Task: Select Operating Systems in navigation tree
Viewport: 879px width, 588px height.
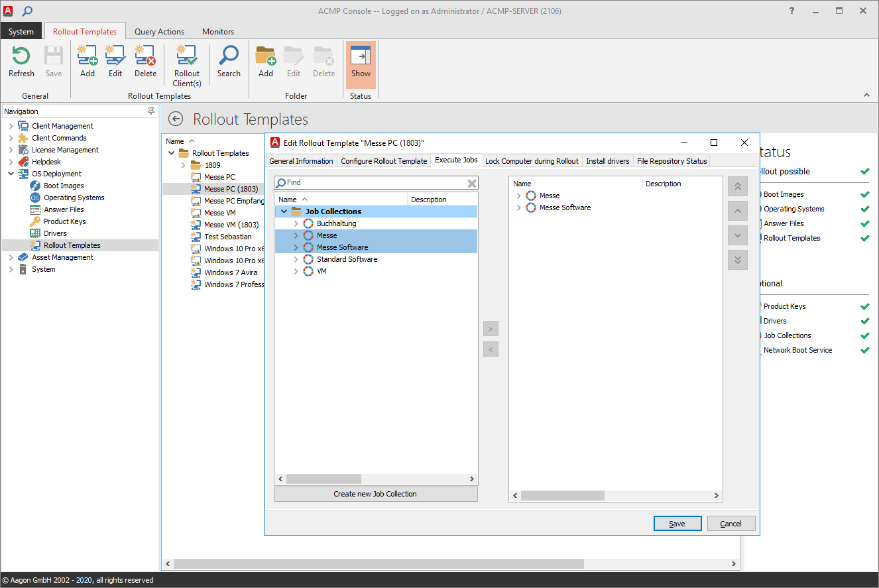Action: pyautogui.click(x=74, y=198)
